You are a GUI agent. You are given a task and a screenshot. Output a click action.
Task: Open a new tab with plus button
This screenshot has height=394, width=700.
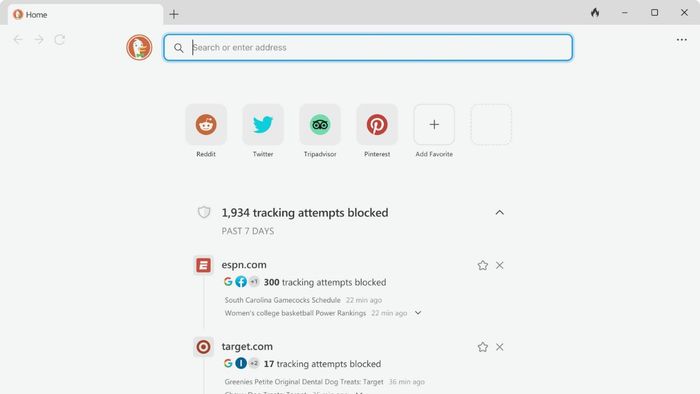point(174,14)
